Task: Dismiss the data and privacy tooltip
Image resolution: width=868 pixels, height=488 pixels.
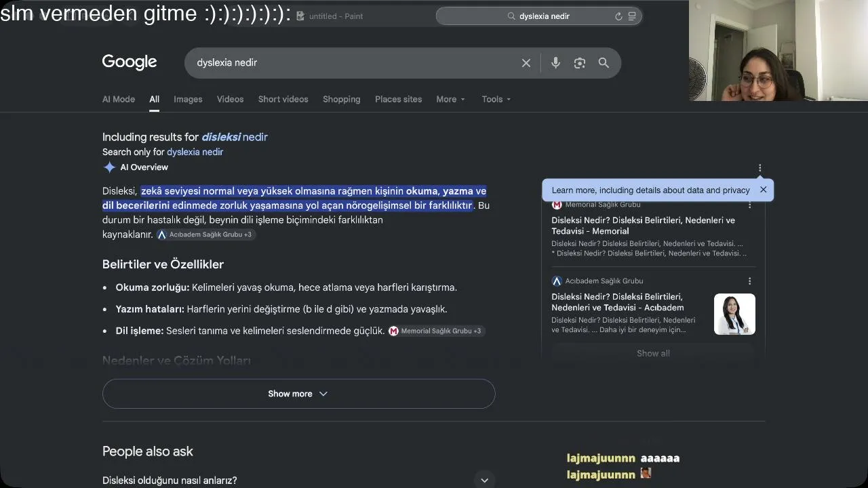Action: pyautogui.click(x=763, y=190)
